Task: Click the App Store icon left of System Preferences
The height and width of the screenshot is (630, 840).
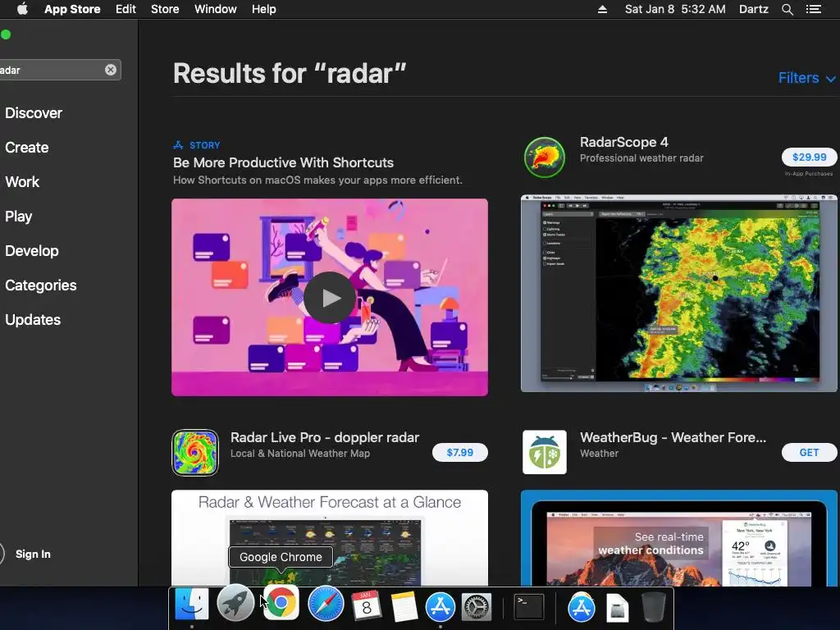Action: click(441, 606)
